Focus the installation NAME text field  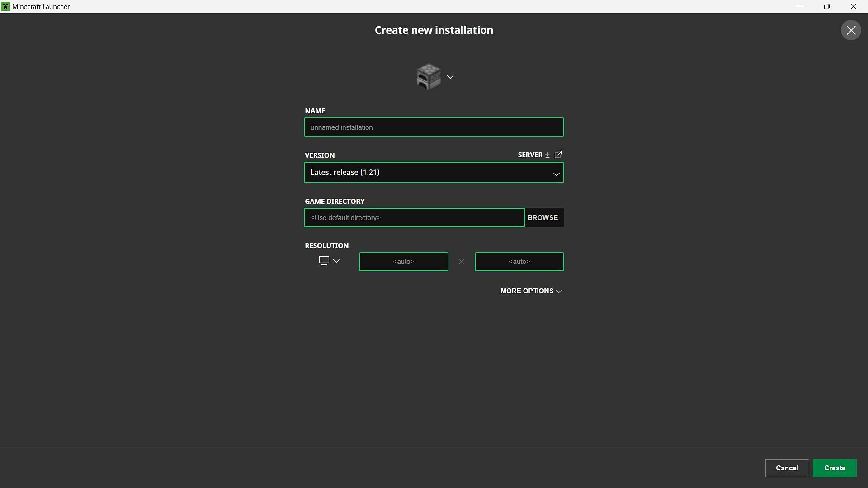click(x=434, y=127)
